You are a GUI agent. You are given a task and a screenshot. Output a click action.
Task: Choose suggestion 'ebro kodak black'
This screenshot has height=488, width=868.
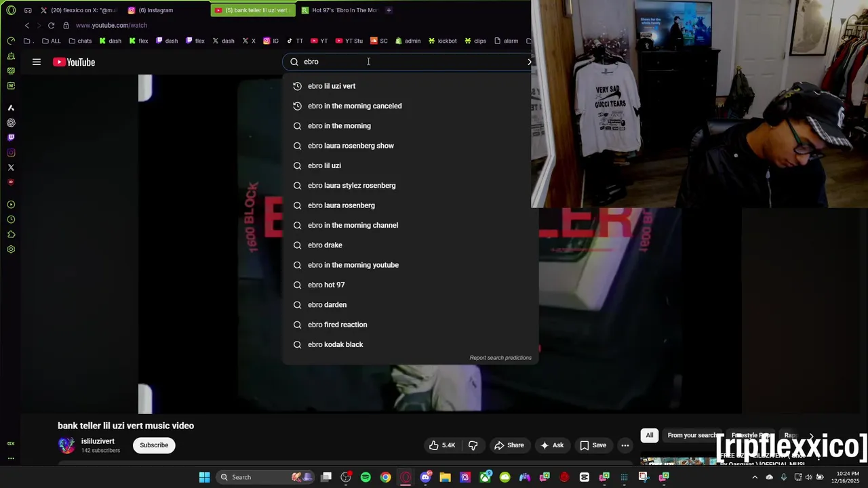(410, 344)
